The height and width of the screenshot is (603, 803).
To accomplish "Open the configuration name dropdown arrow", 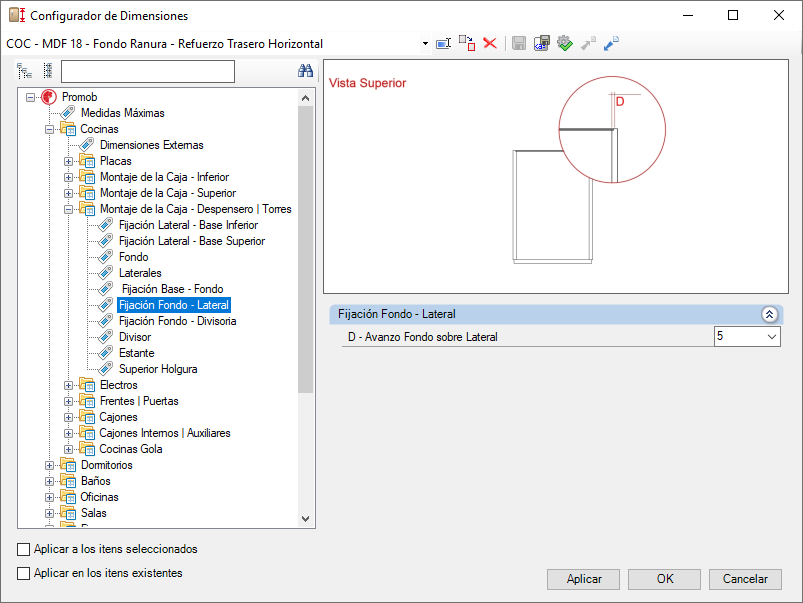I will pos(425,44).
